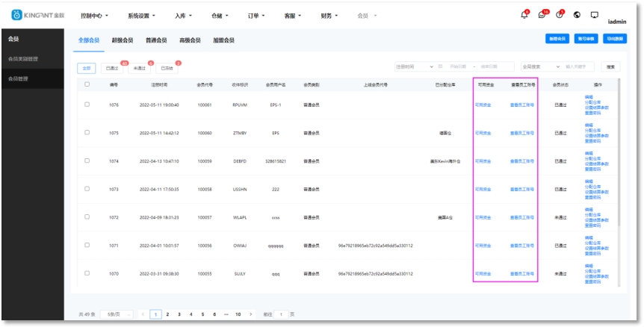Go to next page arrow in pagination
The image size is (644, 327).
click(x=250, y=314)
